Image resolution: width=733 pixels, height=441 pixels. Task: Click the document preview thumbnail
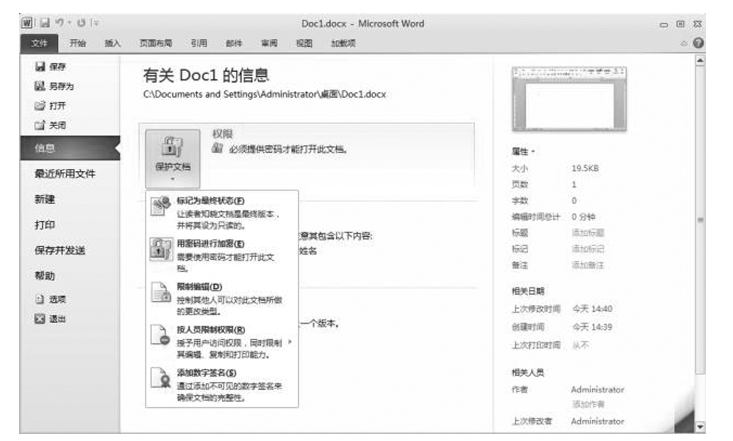tap(569, 99)
